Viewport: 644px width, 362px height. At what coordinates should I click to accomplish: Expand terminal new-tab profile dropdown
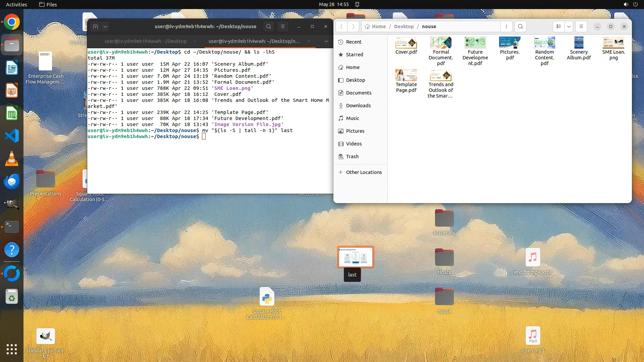click(105, 26)
